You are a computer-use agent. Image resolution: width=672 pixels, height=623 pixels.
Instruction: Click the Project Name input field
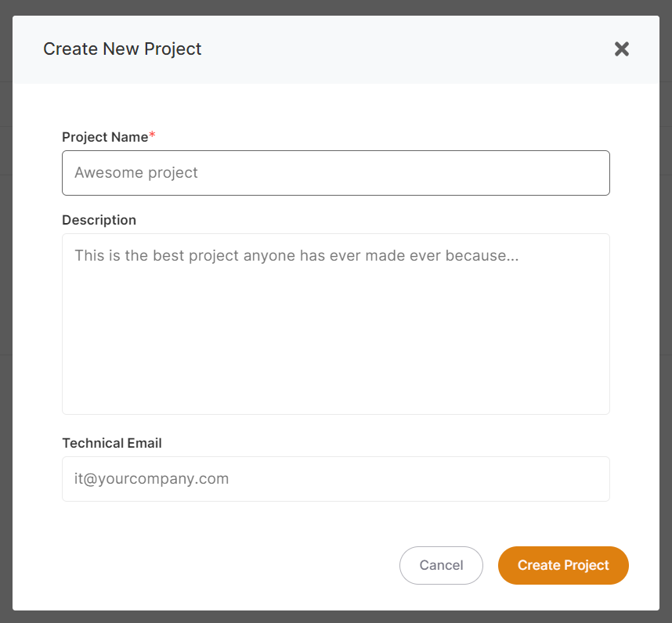[x=335, y=173]
